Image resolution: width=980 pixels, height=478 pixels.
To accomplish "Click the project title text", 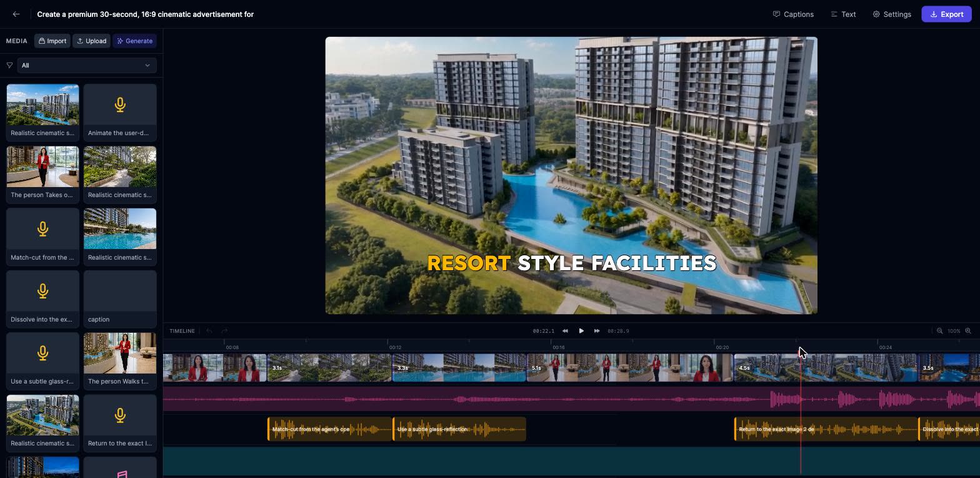I will click(x=145, y=14).
